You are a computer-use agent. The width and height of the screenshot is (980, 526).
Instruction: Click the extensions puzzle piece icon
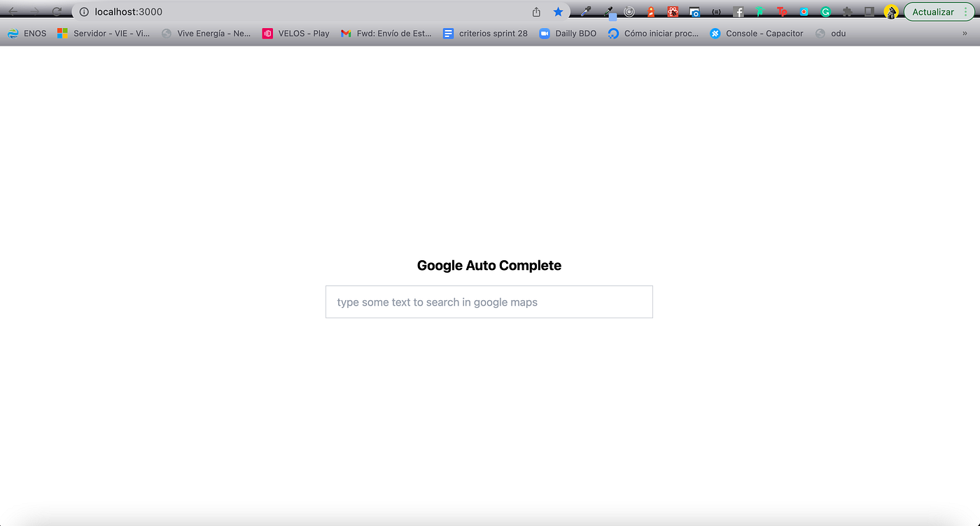tap(846, 12)
